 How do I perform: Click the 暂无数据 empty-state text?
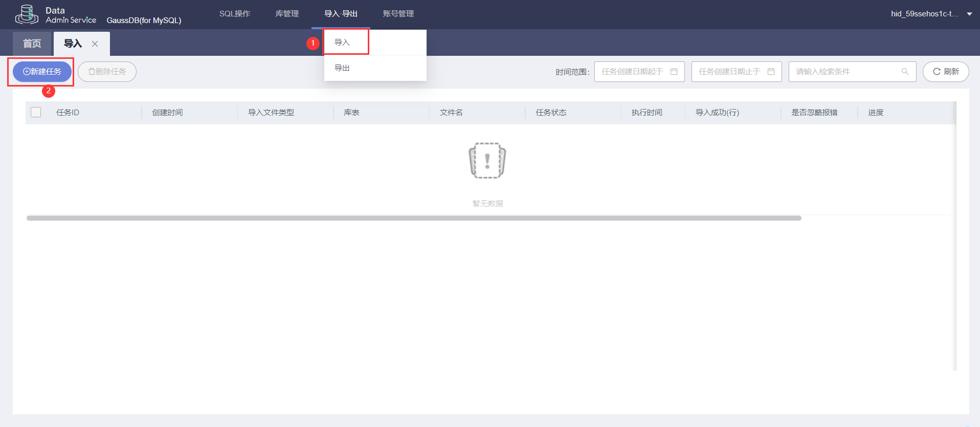[487, 204]
